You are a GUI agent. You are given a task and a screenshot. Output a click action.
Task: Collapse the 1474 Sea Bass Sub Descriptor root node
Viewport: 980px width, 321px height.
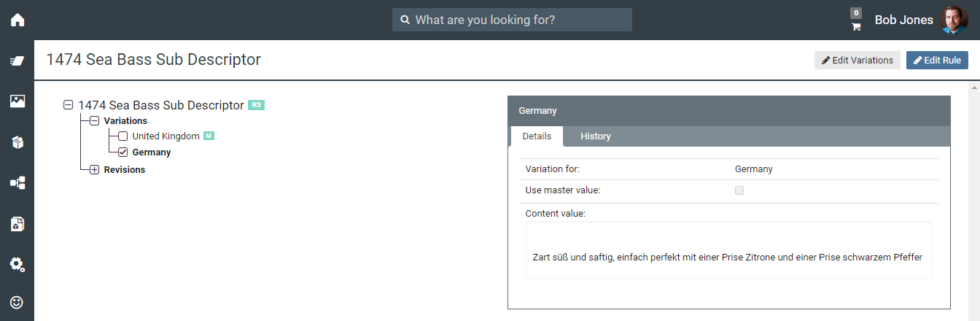tap(69, 105)
